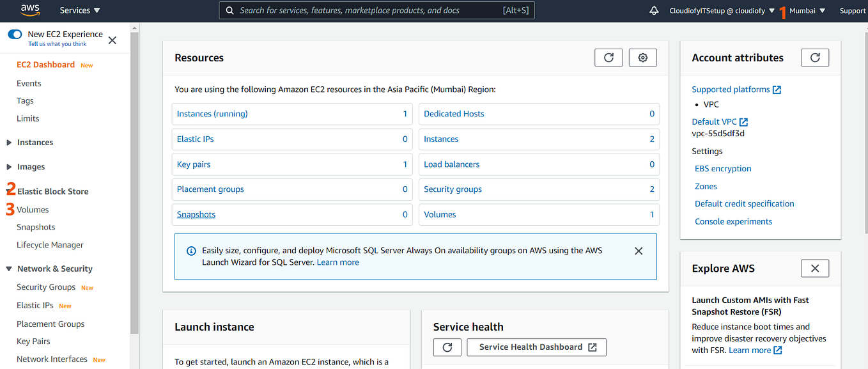Open the Support menu
The image size is (868, 369).
852,10
